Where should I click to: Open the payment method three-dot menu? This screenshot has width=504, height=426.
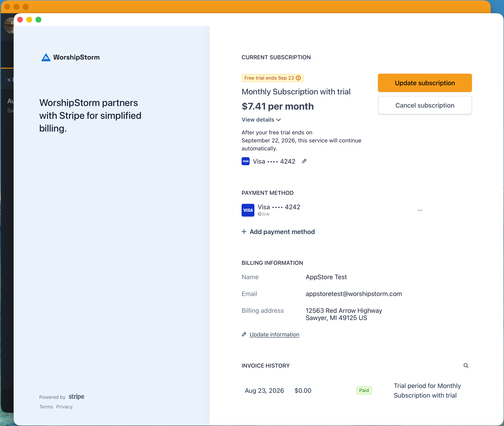coord(420,210)
